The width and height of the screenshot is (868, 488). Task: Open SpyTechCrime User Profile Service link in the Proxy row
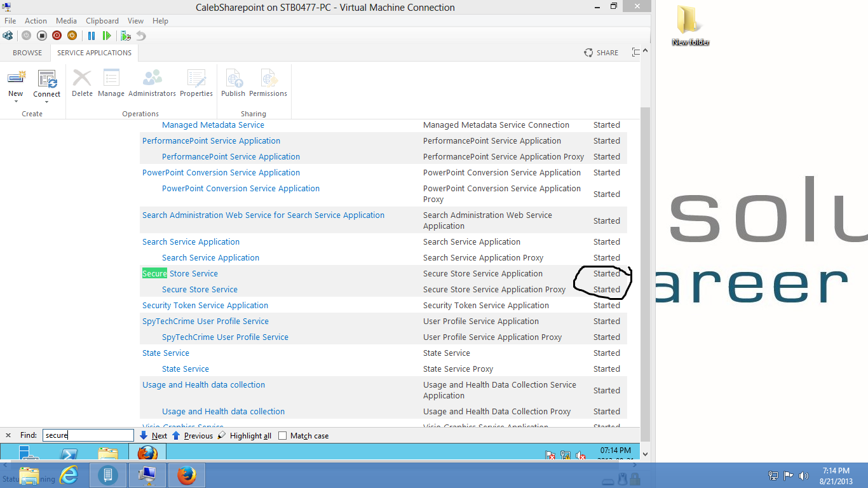point(225,337)
